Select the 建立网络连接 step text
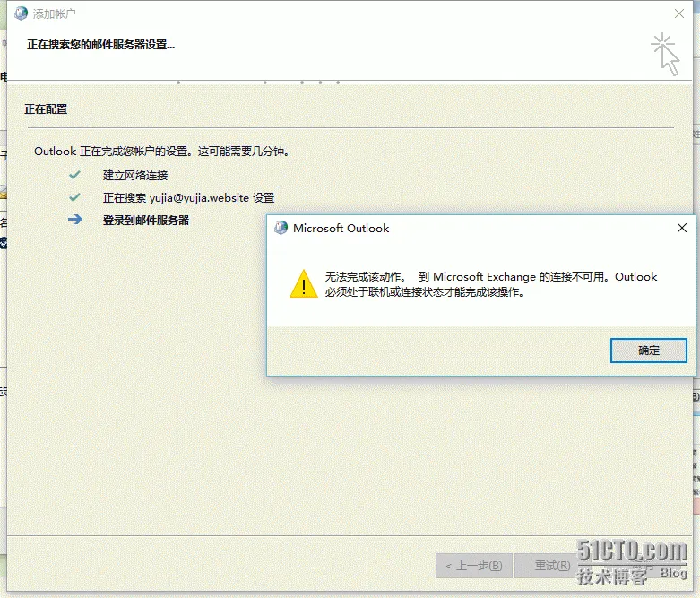The width and height of the screenshot is (700, 598). coord(135,176)
